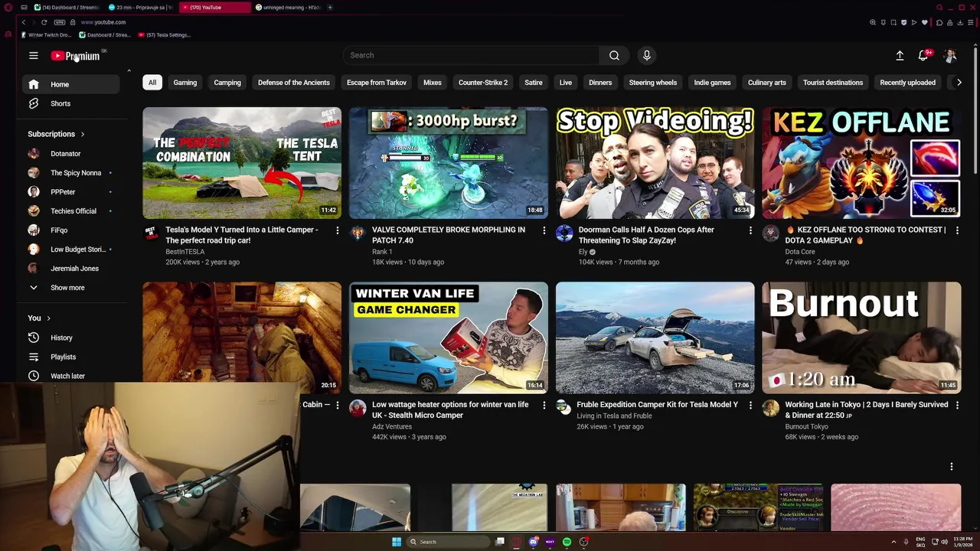Viewport: 980px width, 551px height.
Task: Open the Create upload icon
Action: tap(900, 55)
